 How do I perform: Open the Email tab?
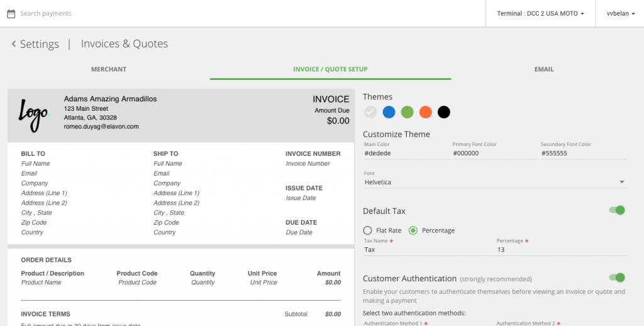[x=544, y=69]
